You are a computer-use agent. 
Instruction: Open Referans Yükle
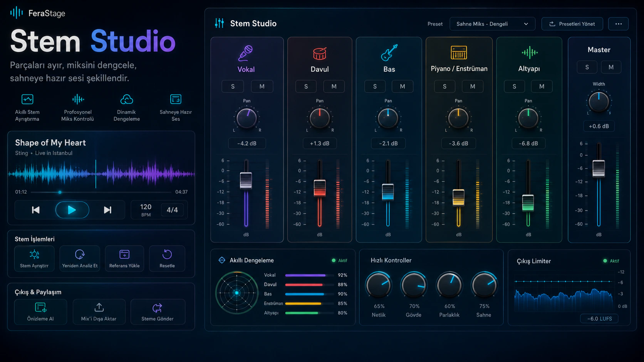point(124,259)
